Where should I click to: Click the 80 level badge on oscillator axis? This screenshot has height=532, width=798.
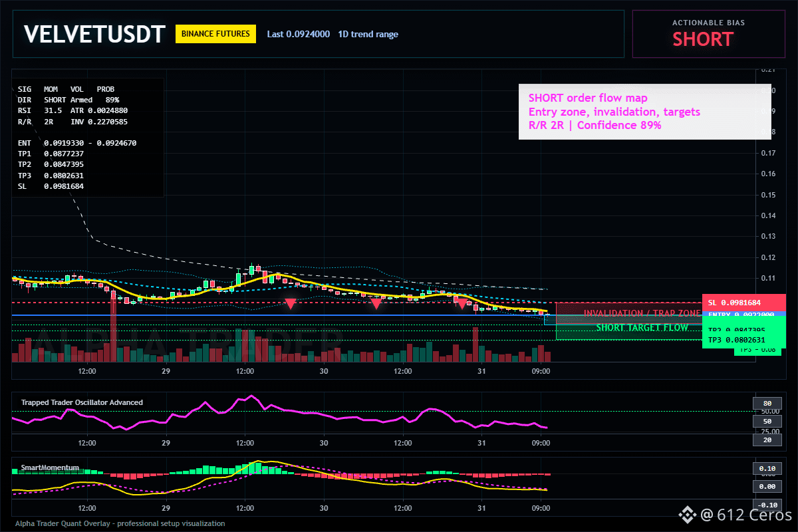point(767,403)
